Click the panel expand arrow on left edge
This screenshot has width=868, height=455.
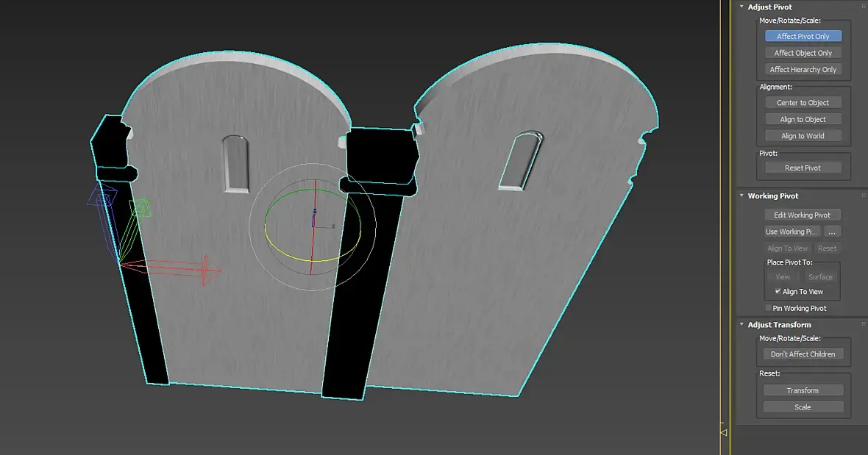(724, 432)
